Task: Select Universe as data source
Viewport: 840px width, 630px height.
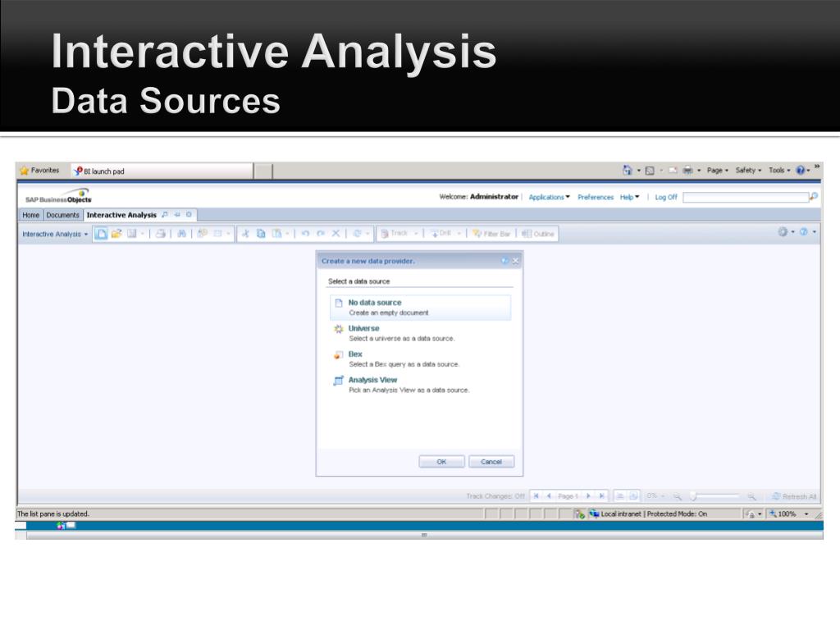Action: tap(420, 333)
